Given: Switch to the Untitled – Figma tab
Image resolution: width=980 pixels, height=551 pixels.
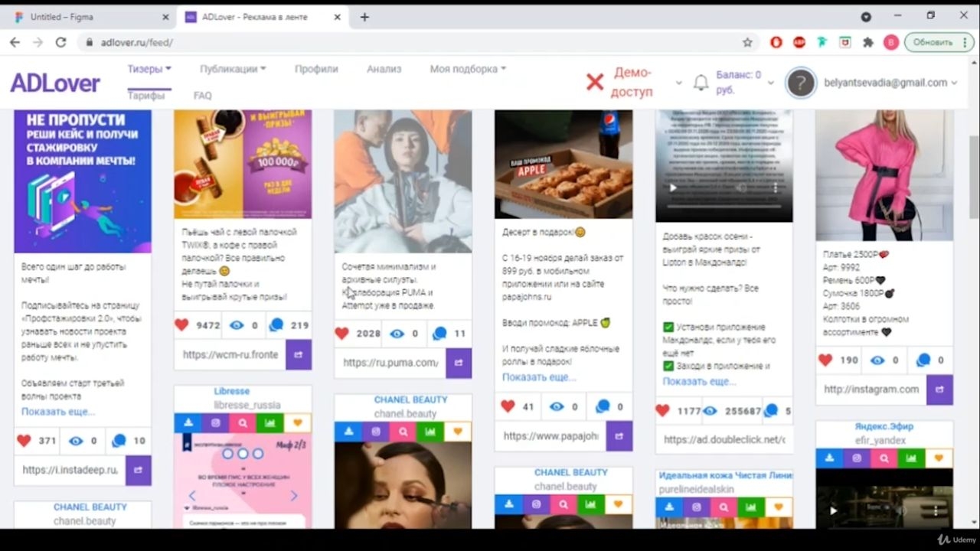Looking at the screenshot, I should [90, 17].
